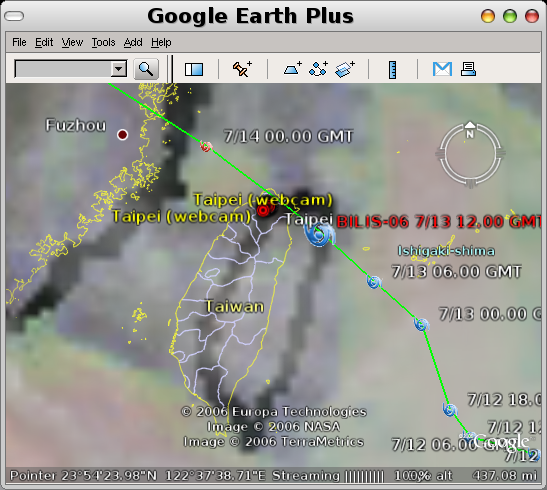Toggle the sidebar panel icon
Screen dimensions: 547x490
coord(194,69)
